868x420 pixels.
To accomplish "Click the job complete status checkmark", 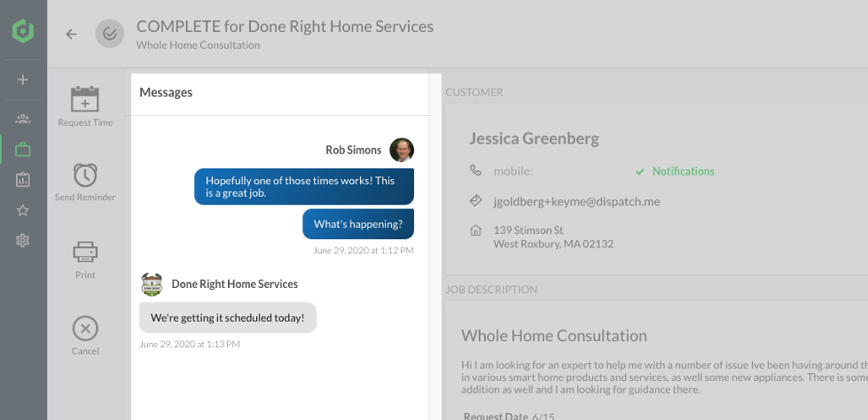I will point(110,35).
